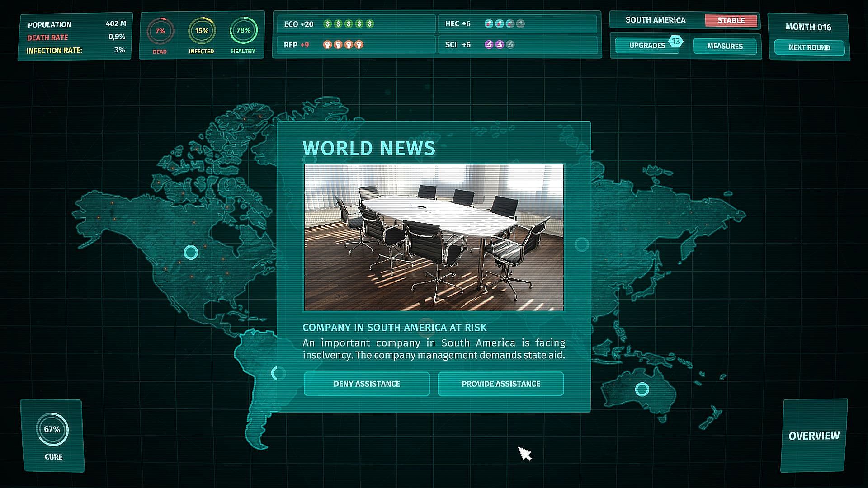The width and height of the screenshot is (868, 488).
Task: Open the Measures menu
Action: coord(725,46)
